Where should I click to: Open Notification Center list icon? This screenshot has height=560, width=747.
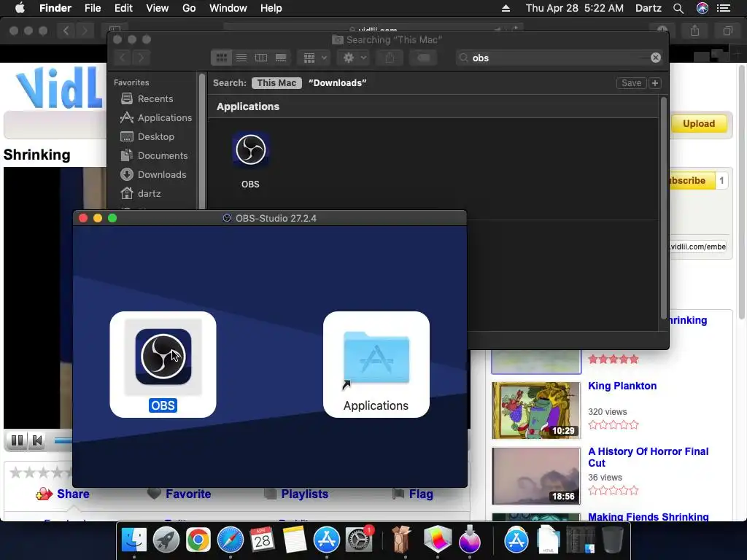(724, 8)
